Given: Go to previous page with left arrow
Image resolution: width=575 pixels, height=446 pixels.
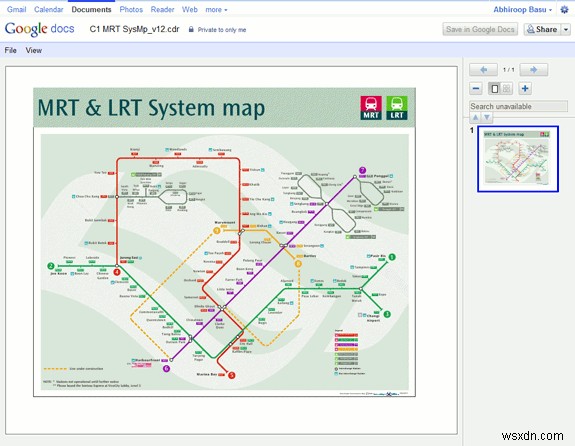Looking at the screenshot, I should point(483,70).
